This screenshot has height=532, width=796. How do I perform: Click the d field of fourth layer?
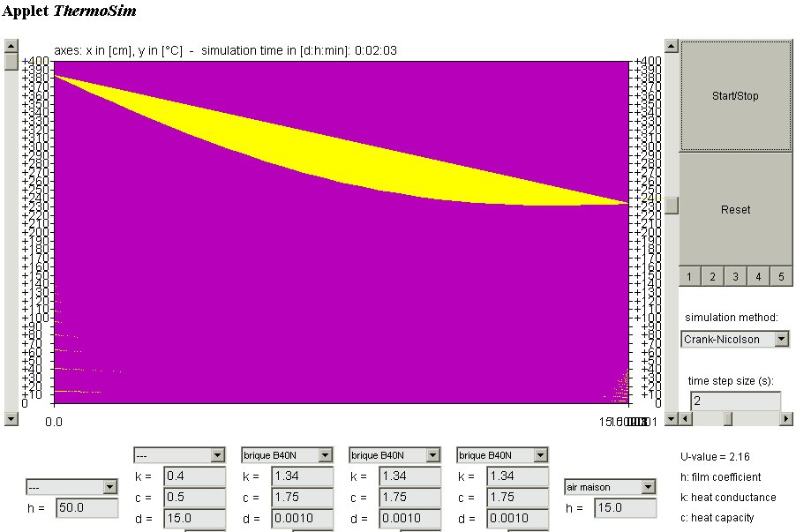coord(517,518)
